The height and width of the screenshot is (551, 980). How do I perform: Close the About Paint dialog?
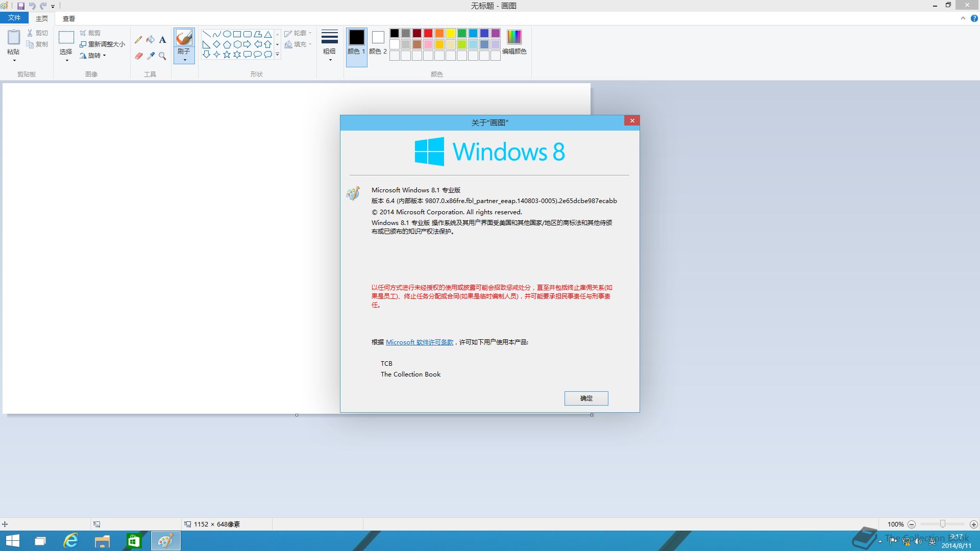(x=632, y=121)
